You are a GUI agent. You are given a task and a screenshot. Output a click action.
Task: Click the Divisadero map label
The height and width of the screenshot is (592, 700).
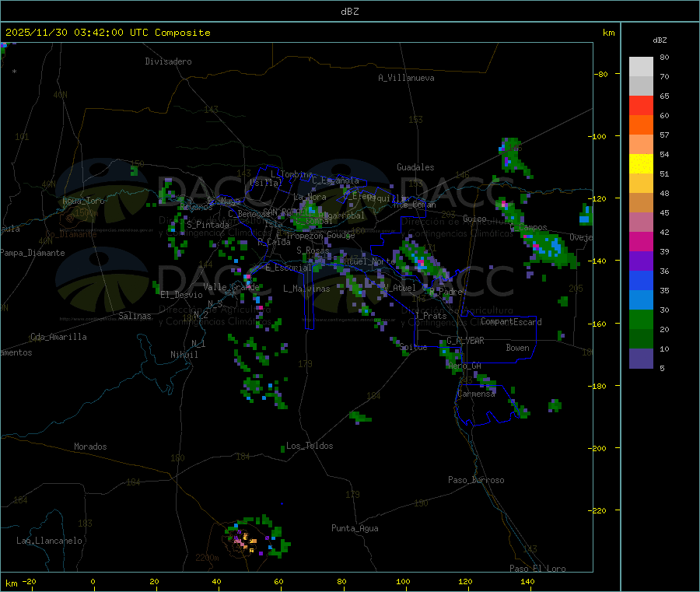168,61
